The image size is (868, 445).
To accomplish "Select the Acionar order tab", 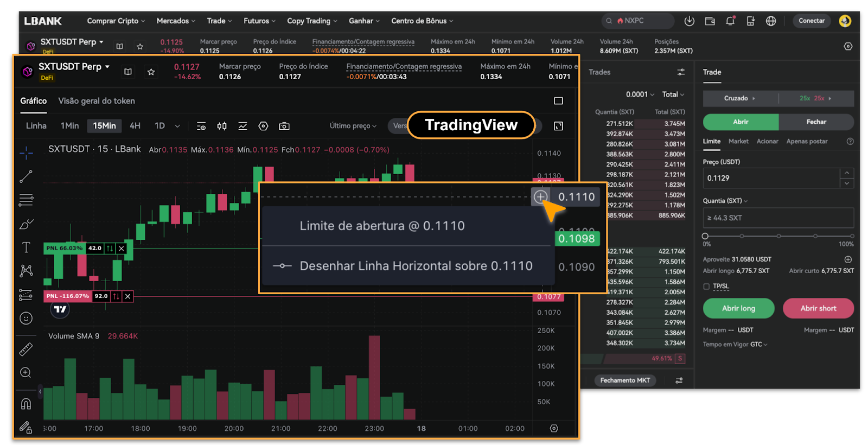I will point(767,141).
